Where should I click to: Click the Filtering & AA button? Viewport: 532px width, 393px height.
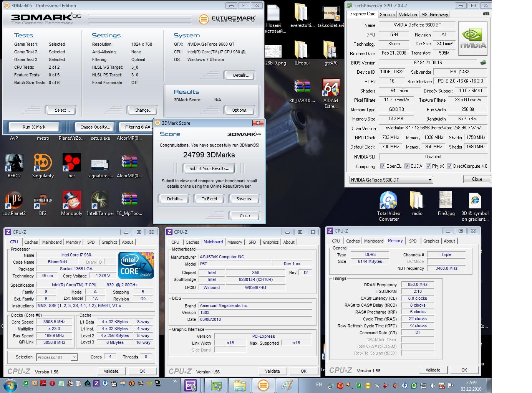click(137, 127)
